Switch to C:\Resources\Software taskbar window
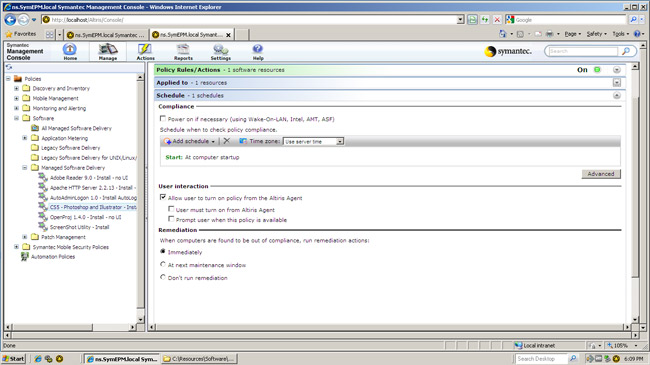Screen dimensions: 650x365 point(199,359)
